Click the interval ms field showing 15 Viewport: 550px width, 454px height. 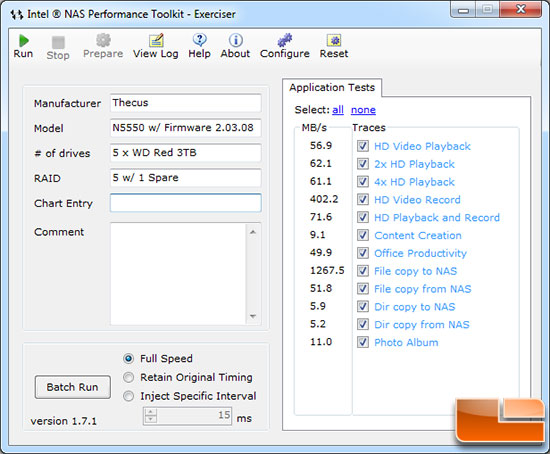coord(194,416)
